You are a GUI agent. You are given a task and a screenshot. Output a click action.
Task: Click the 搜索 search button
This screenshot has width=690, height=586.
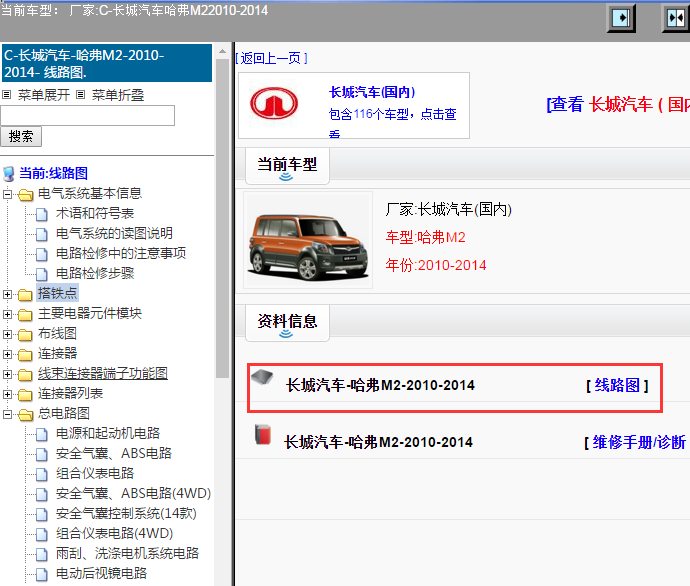click(x=21, y=136)
